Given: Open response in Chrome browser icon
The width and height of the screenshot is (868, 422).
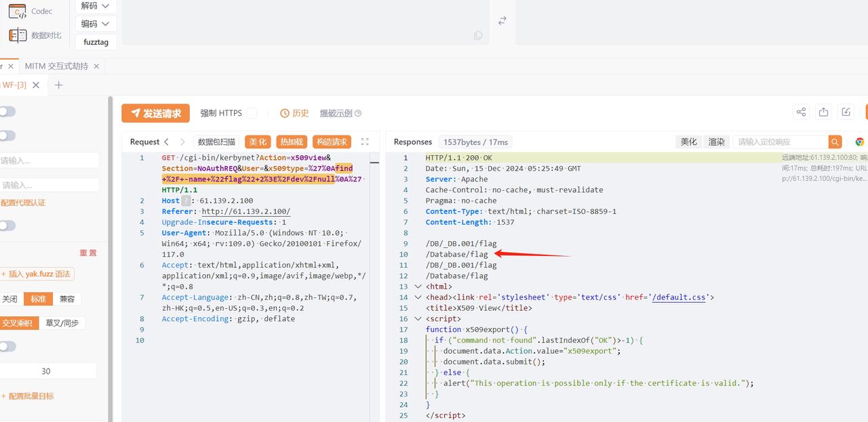Looking at the screenshot, I should 859,142.
